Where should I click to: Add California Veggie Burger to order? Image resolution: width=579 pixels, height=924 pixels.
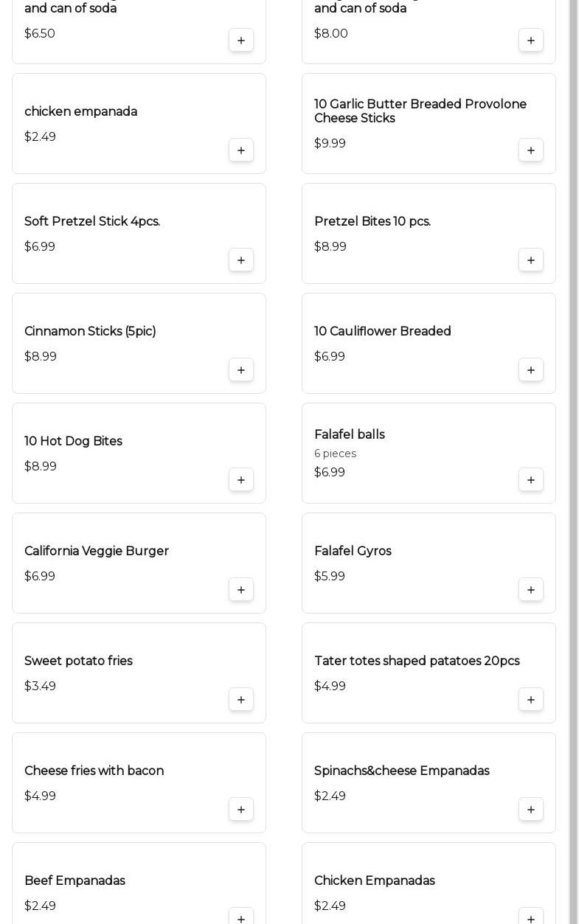coord(241,590)
